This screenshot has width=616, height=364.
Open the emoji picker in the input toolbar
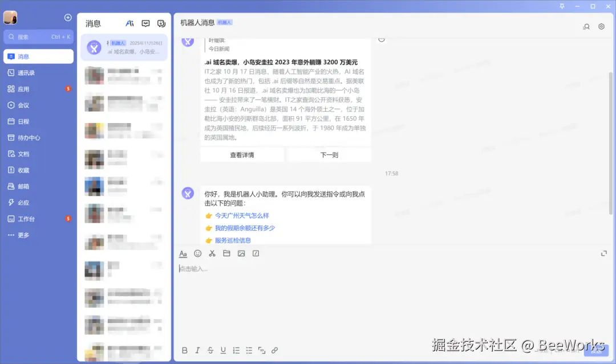pyautogui.click(x=198, y=253)
